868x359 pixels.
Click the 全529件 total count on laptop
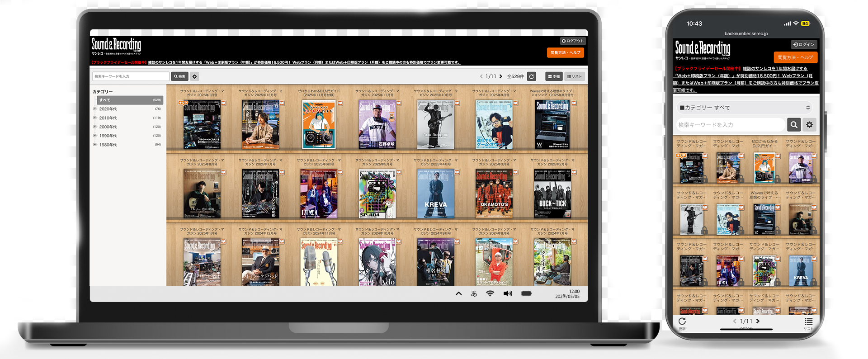coord(515,76)
